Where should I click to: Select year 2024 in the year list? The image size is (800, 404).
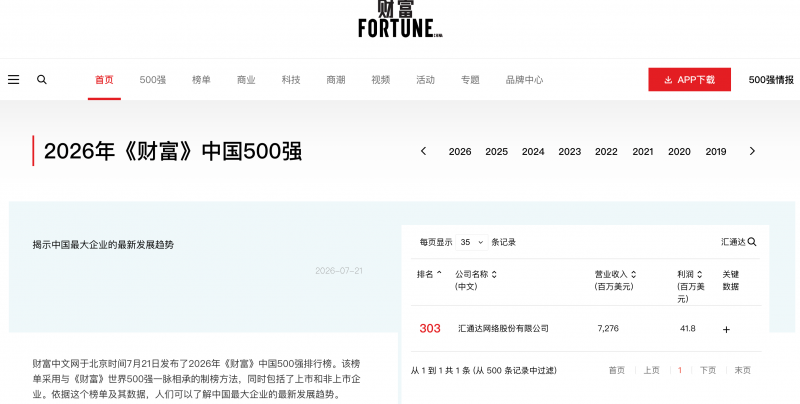tap(533, 152)
